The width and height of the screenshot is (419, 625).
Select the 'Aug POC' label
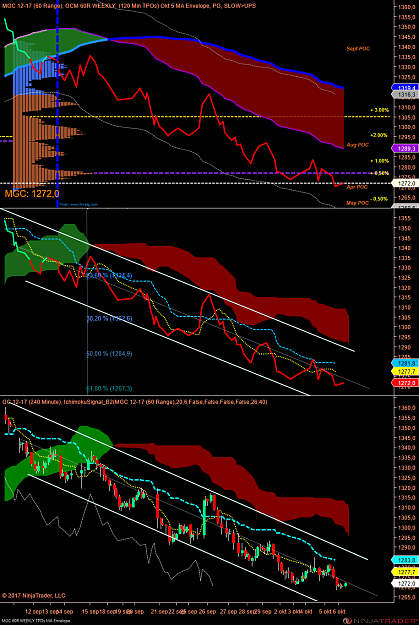359,145
